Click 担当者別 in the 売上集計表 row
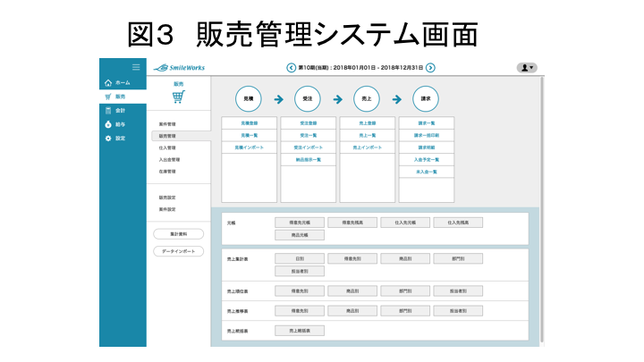The width and height of the screenshot is (644, 362). [x=300, y=272]
